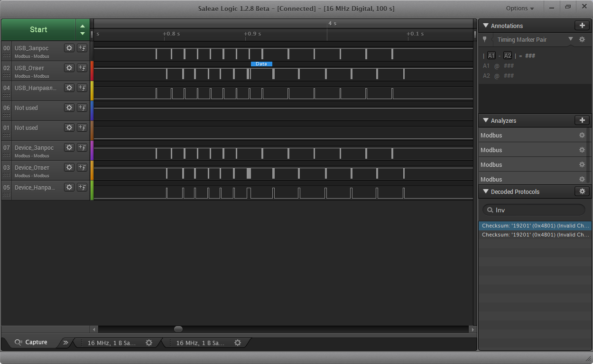593x364 pixels.
Task: Click trigger button on USB_Ответ channel
Action: (x=82, y=68)
